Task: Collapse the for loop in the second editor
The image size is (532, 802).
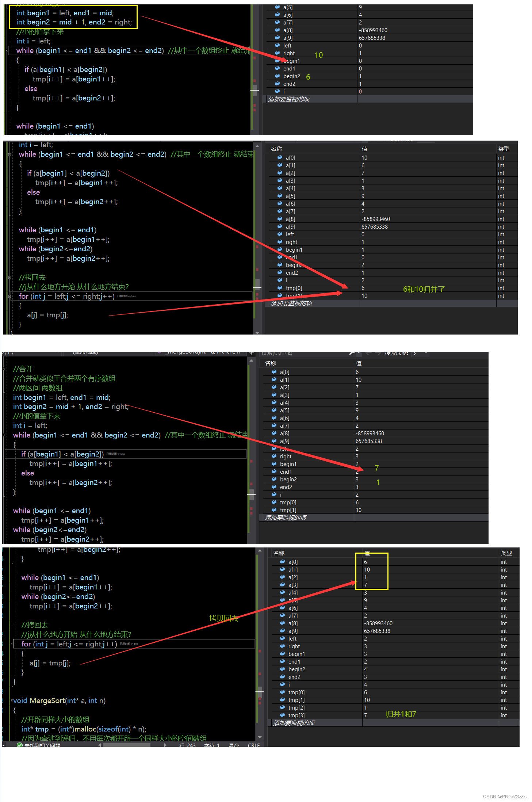Action: coord(10,296)
